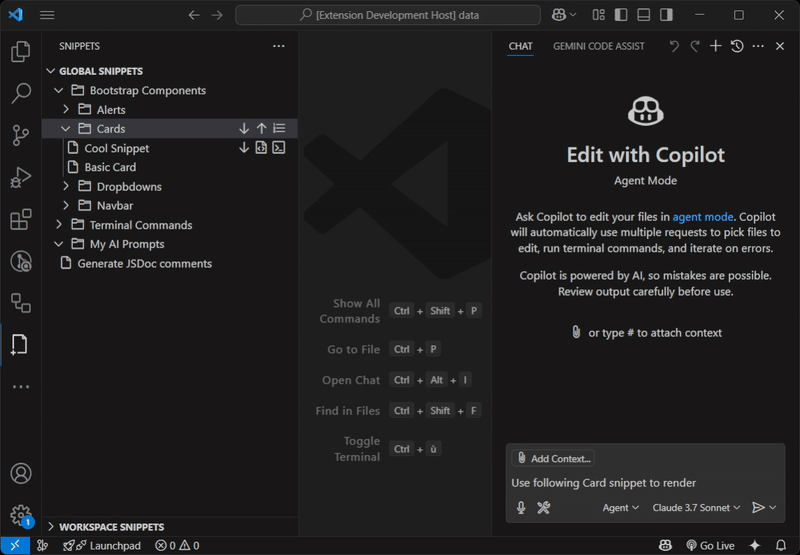Undo last chat request
Screen dimensions: 800x555
674,46
